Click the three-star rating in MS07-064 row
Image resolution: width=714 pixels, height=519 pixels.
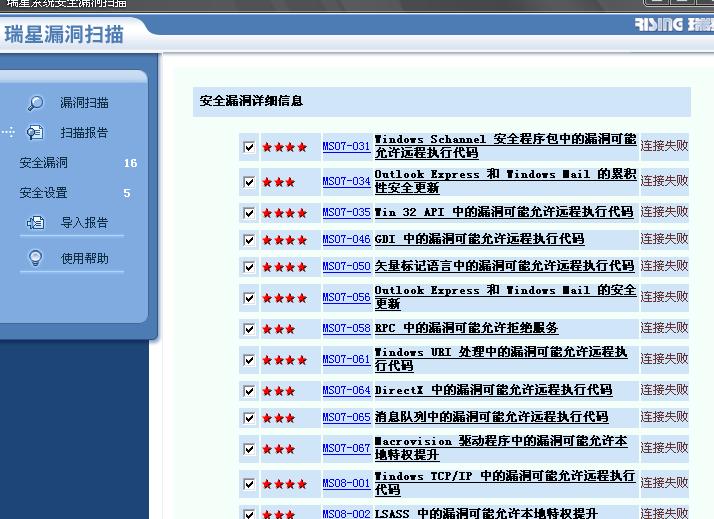[x=279, y=391]
